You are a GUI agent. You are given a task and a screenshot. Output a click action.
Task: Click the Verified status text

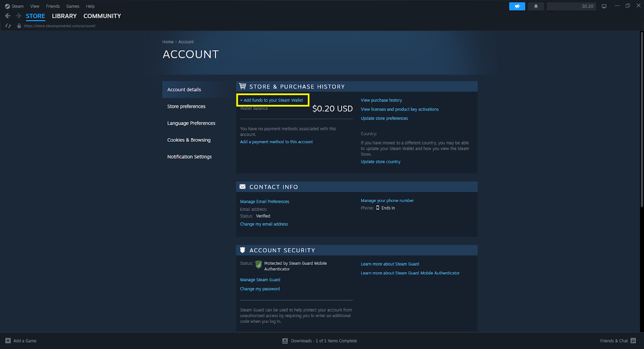pos(263,216)
